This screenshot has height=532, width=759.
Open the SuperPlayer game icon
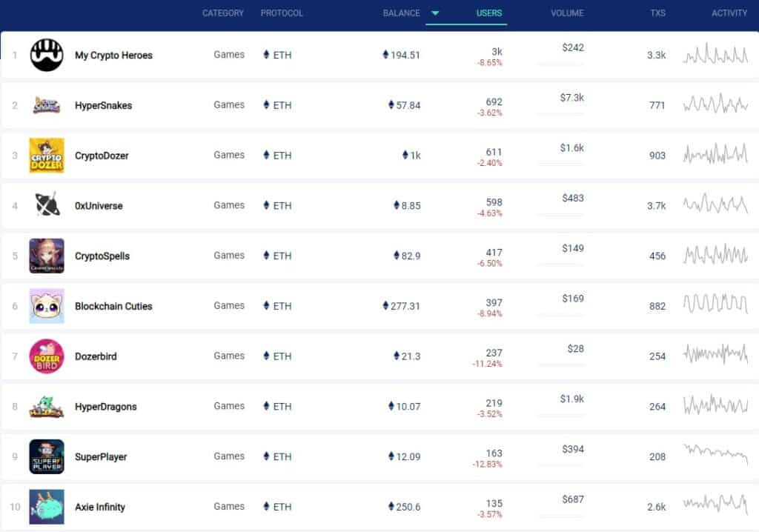[x=47, y=456]
